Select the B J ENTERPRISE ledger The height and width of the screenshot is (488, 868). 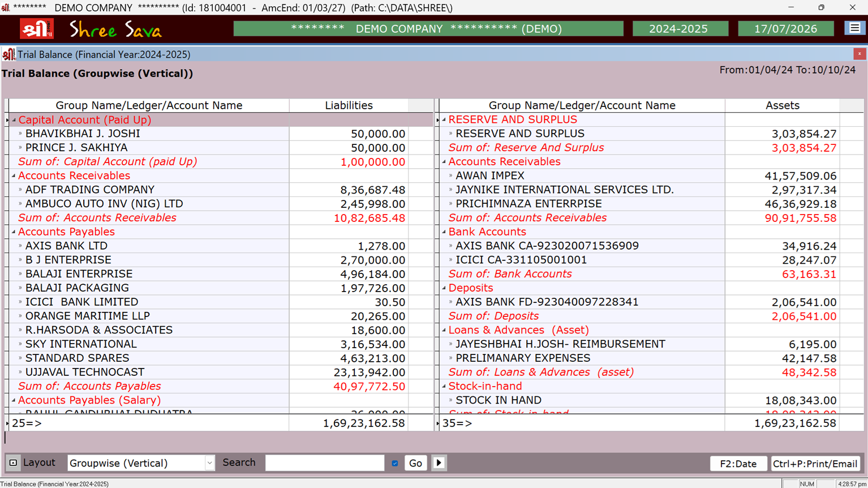[68, 260]
